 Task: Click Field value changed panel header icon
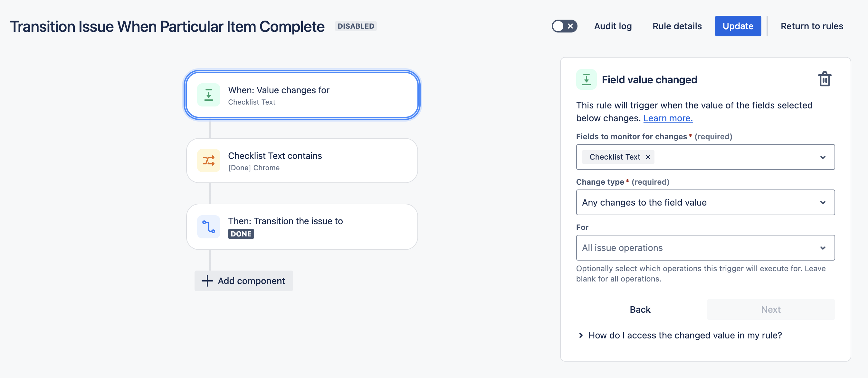point(586,79)
